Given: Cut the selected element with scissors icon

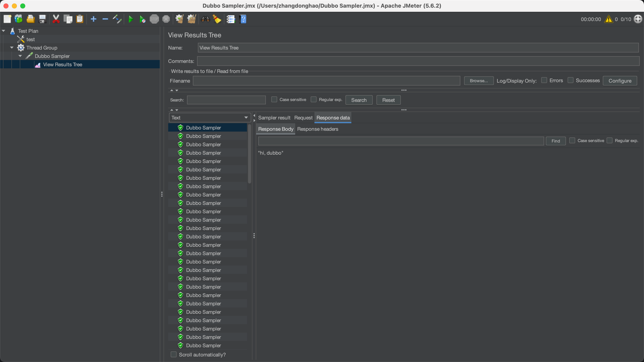Looking at the screenshot, I should click(56, 19).
